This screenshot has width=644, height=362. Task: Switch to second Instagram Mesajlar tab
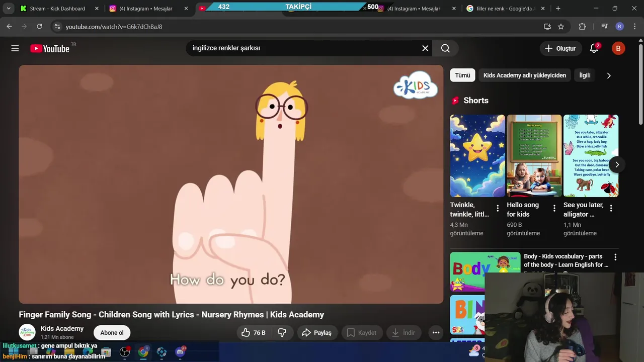coord(414,9)
